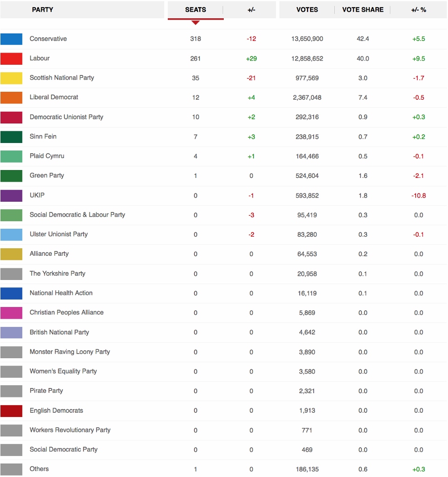Click the Labour red color swatch
The image size is (448, 477).
(11, 58)
